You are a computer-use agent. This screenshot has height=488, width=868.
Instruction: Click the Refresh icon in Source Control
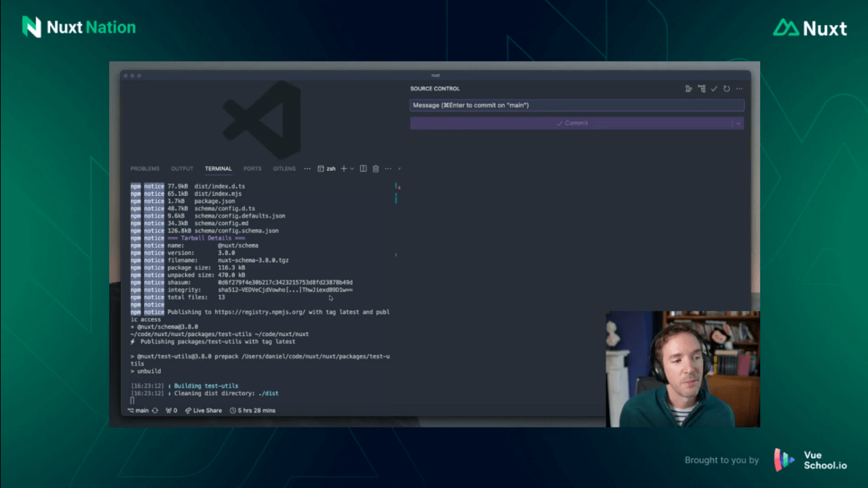[726, 89]
